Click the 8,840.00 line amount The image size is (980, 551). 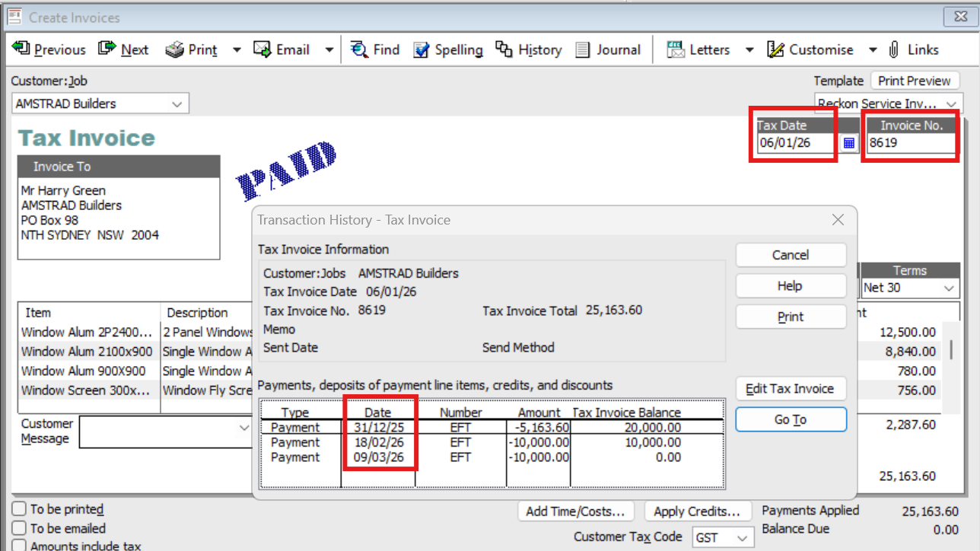pos(911,352)
